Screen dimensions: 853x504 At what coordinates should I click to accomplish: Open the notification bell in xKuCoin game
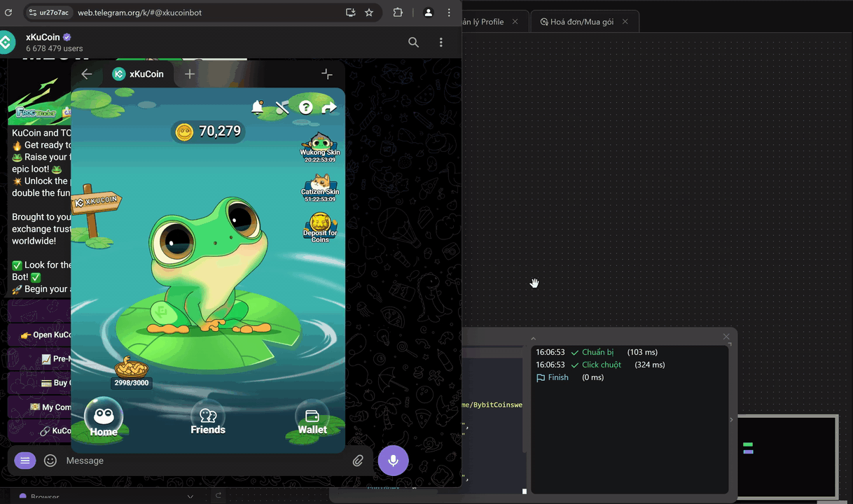point(258,107)
